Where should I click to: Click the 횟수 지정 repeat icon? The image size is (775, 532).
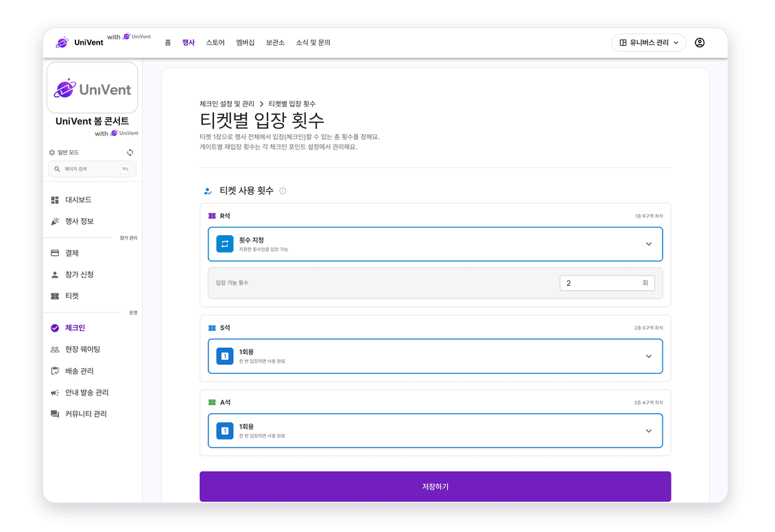[225, 244]
